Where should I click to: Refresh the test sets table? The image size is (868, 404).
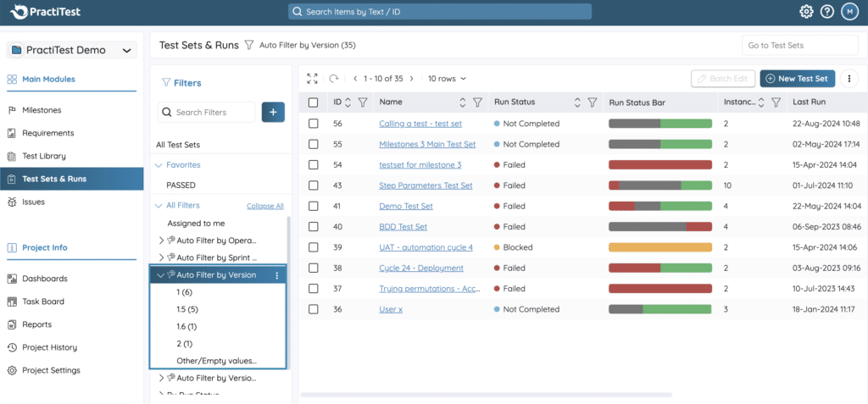point(334,79)
